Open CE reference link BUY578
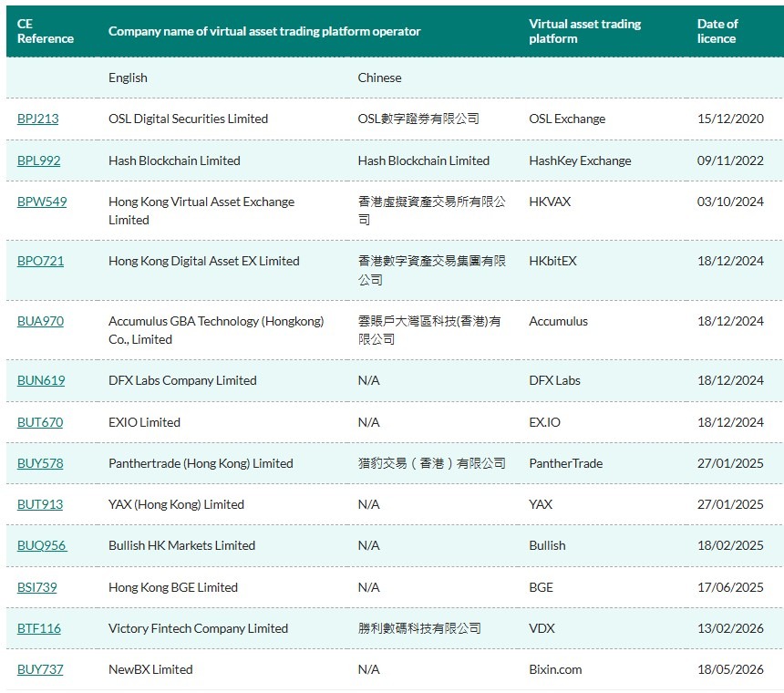The width and height of the screenshot is (784, 693). 40,463
